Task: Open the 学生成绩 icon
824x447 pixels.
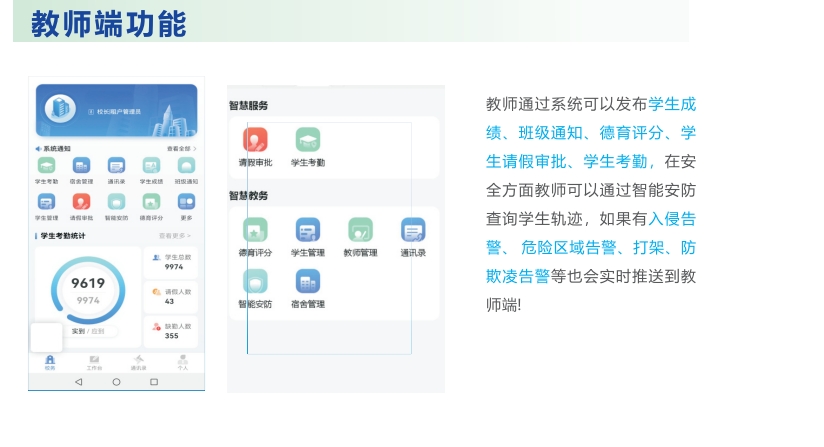Action: 151,166
